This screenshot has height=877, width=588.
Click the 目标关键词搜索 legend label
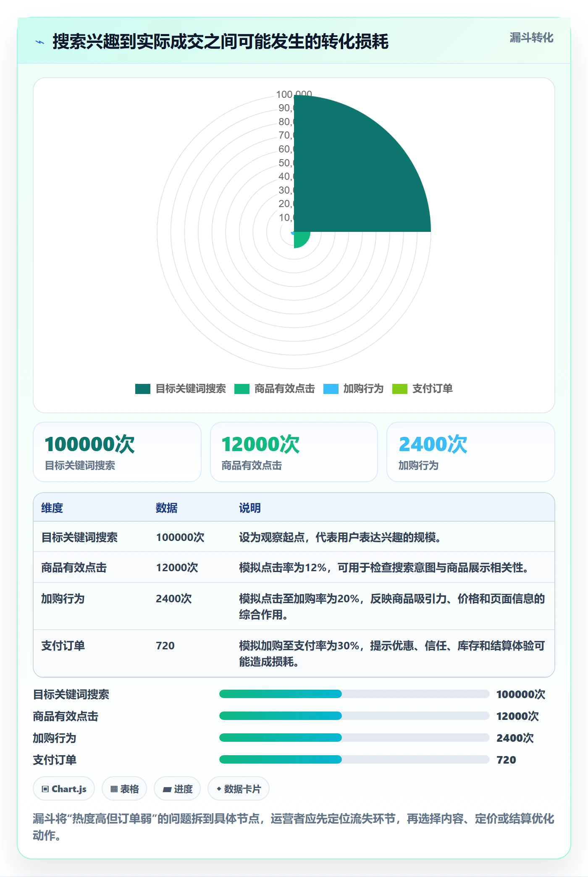tap(191, 389)
